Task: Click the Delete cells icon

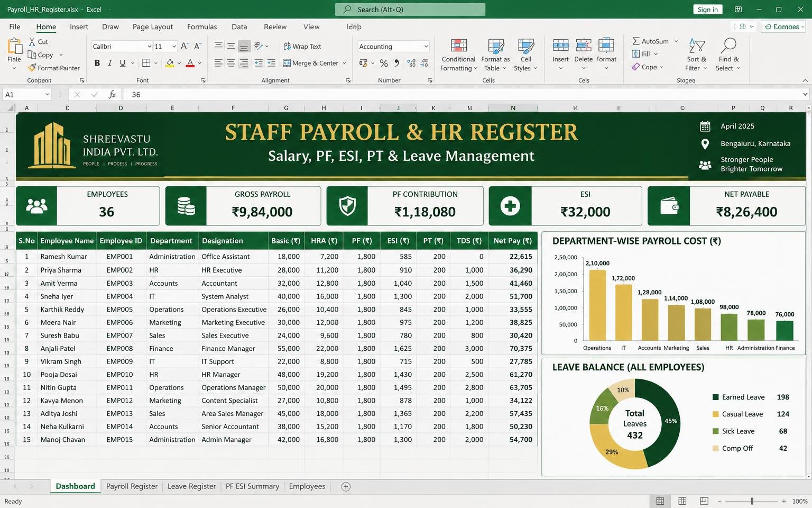Action: pos(583,46)
